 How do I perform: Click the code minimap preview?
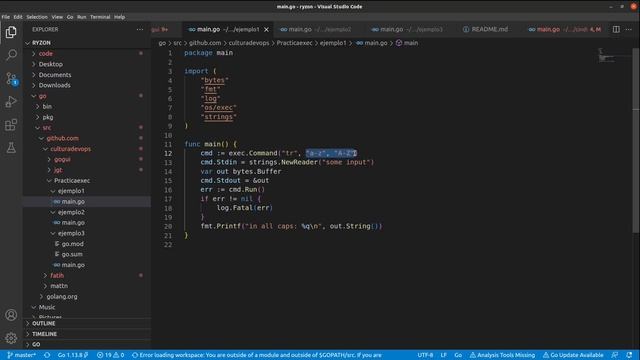606,56
